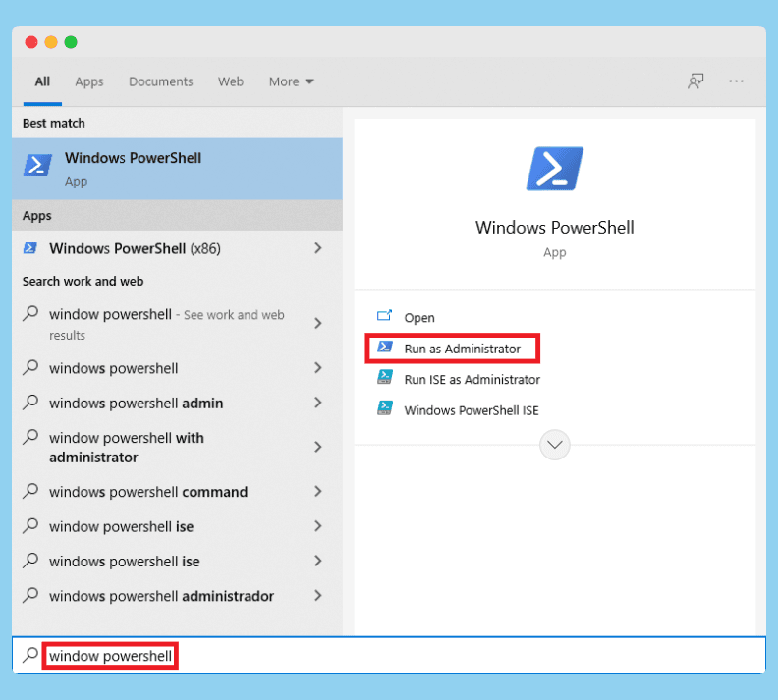Open the three-dots options menu
Image resolution: width=778 pixels, height=700 pixels.
[x=737, y=81]
